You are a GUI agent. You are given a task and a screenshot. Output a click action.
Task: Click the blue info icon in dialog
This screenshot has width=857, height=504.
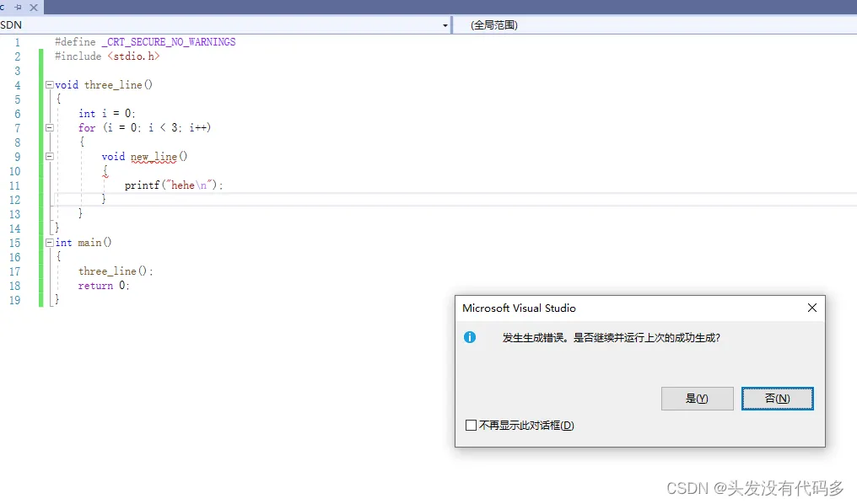[x=470, y=337]
